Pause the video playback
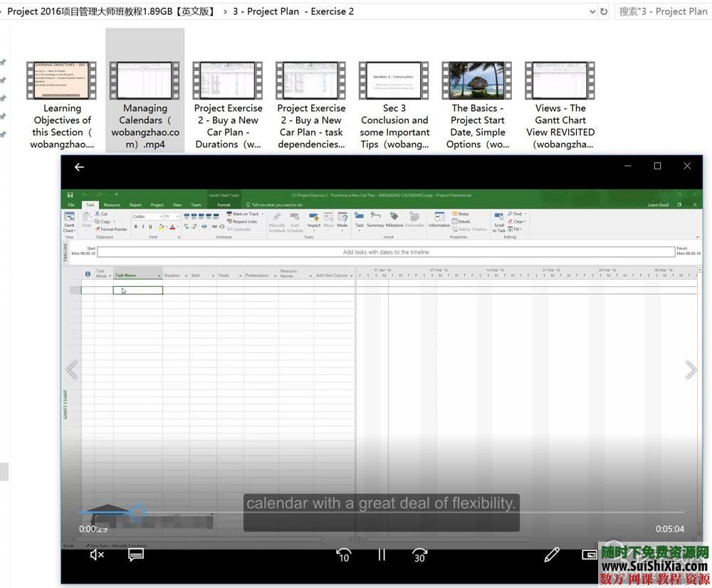 click(382, 555)
